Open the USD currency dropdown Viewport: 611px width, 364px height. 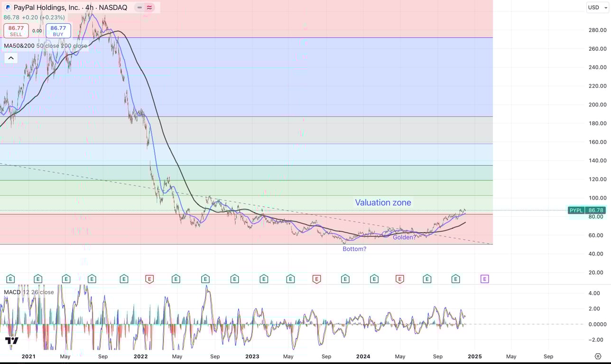pyautogui.click(x=597, y=7)
